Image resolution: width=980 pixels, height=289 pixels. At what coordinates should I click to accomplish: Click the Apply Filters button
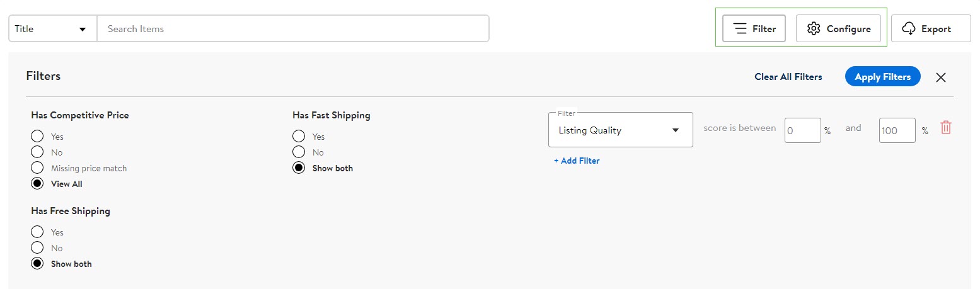[x=882, y=77]
